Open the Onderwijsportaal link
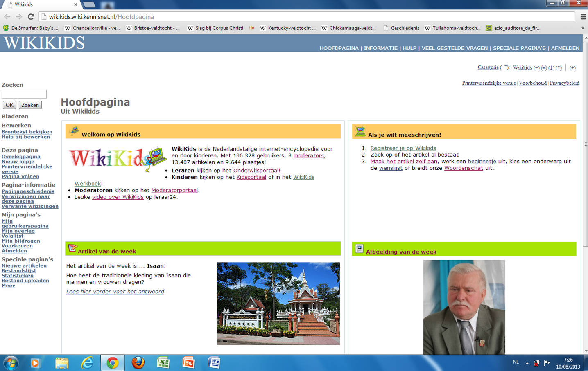This screenshot has width=588, height=371. (257, 171)
